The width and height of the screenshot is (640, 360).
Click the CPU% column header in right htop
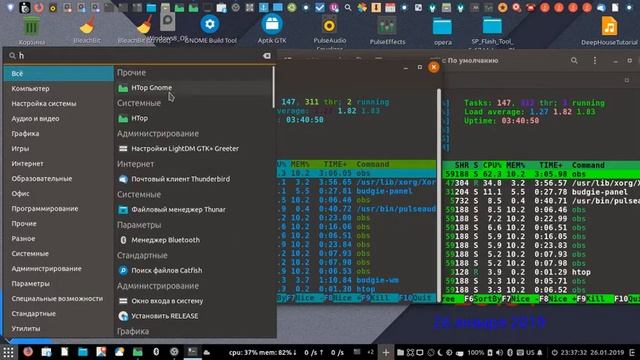click(x=492, y=165)
